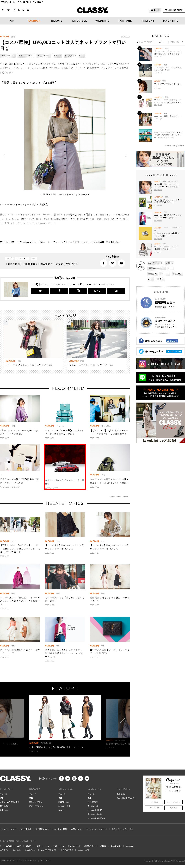
Task: Follow on Facebook black button
Action: pos(59,291)
